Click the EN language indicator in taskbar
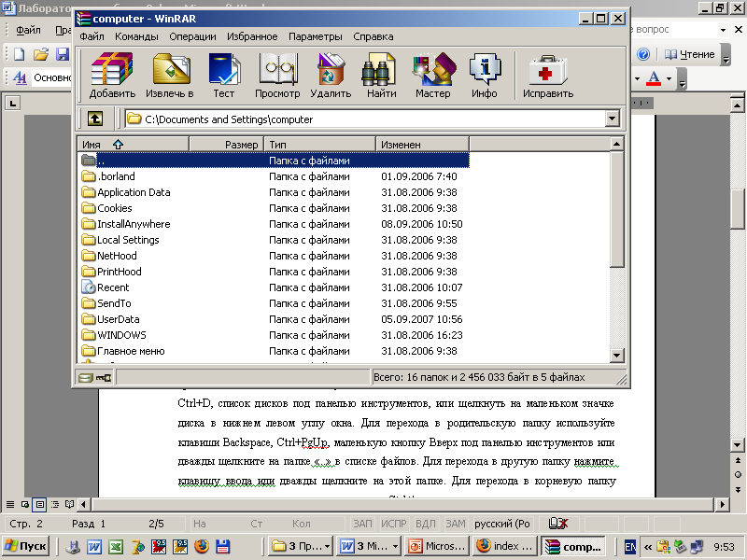Viewport: 747px width, 560px height. click(629, 547)
